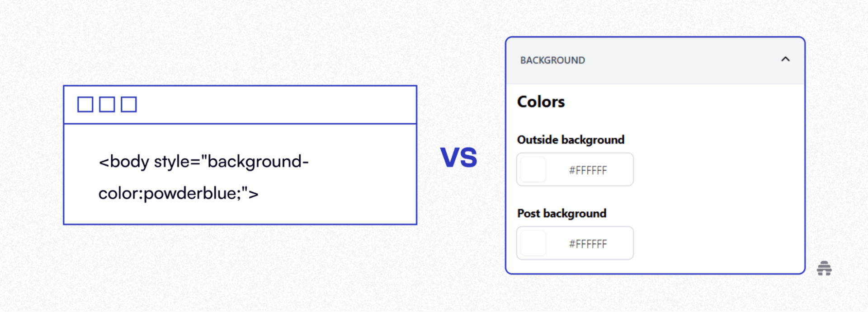Click the Post background white swatch square
The image size is (868, 312).
pyautogui.click(x=533, y=243)
